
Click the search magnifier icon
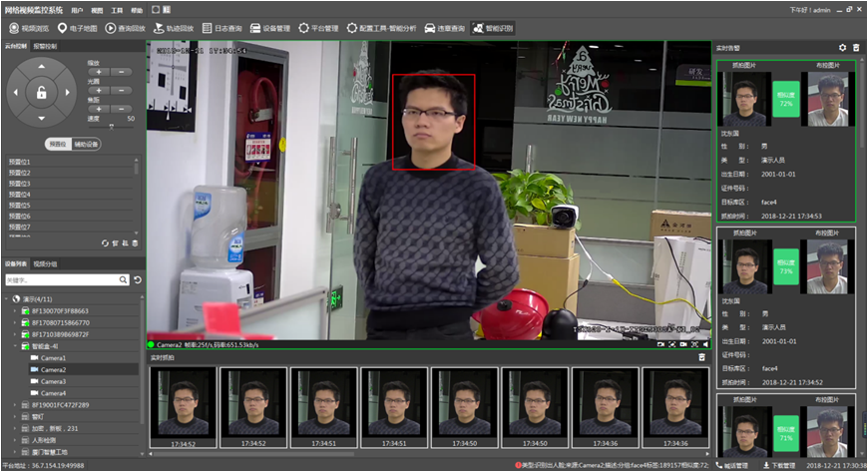pyautogui.click(x=124, y=280)
